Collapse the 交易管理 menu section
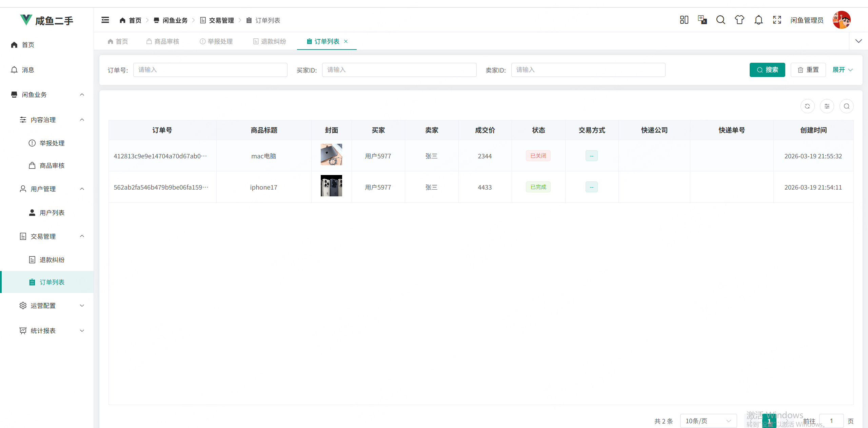The image size is (868, 428). pos(82,236)
